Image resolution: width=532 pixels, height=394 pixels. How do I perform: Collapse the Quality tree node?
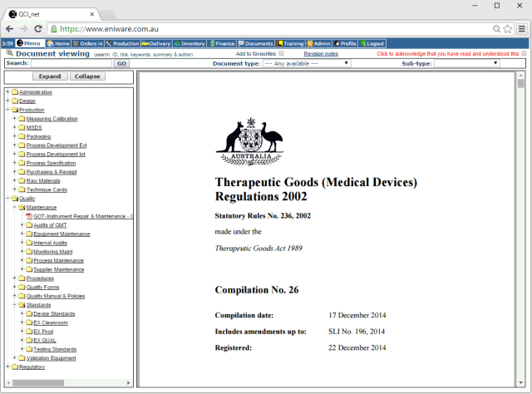tap(7, 198)
